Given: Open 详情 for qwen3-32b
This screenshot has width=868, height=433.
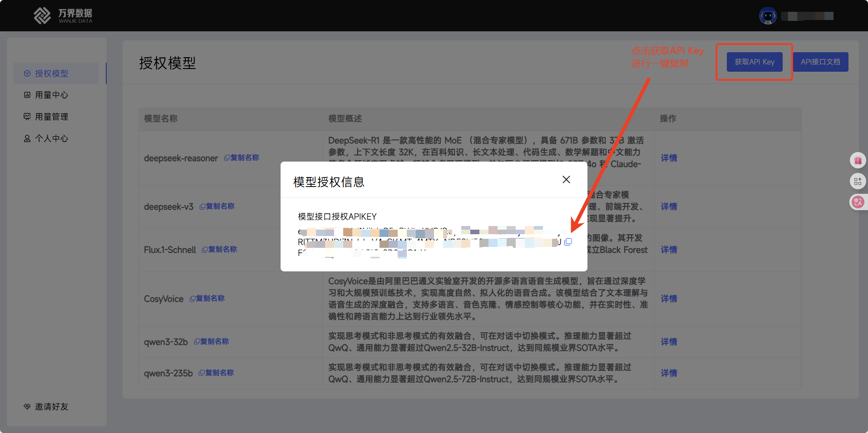Looking at the screenshot, I should coord(669,342).
